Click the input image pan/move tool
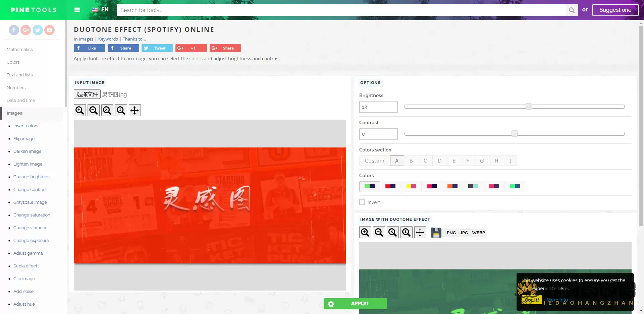Screen dimensions: 644x314 tap(135, 110)
